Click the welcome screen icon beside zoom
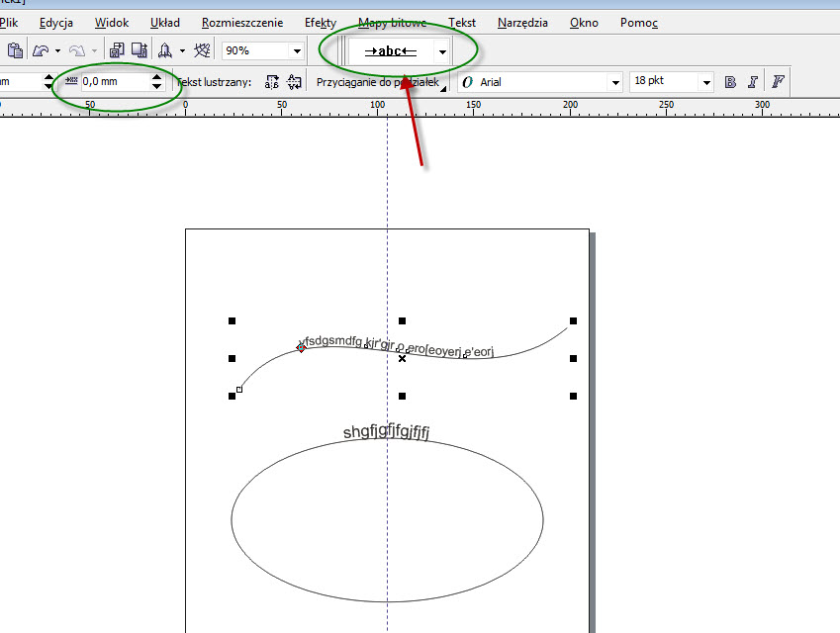Image resolution: width=840 pixels, height=633 pixels. pos(202,50)
